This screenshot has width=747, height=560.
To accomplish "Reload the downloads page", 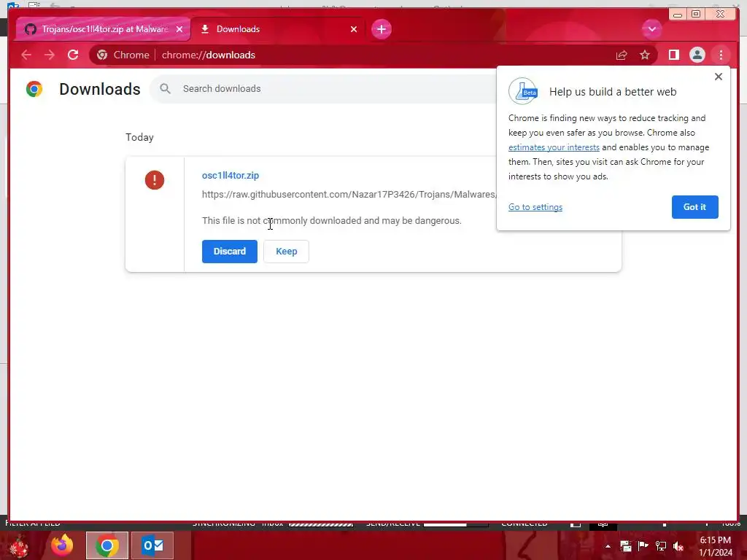I will click(x=73, y=55).
